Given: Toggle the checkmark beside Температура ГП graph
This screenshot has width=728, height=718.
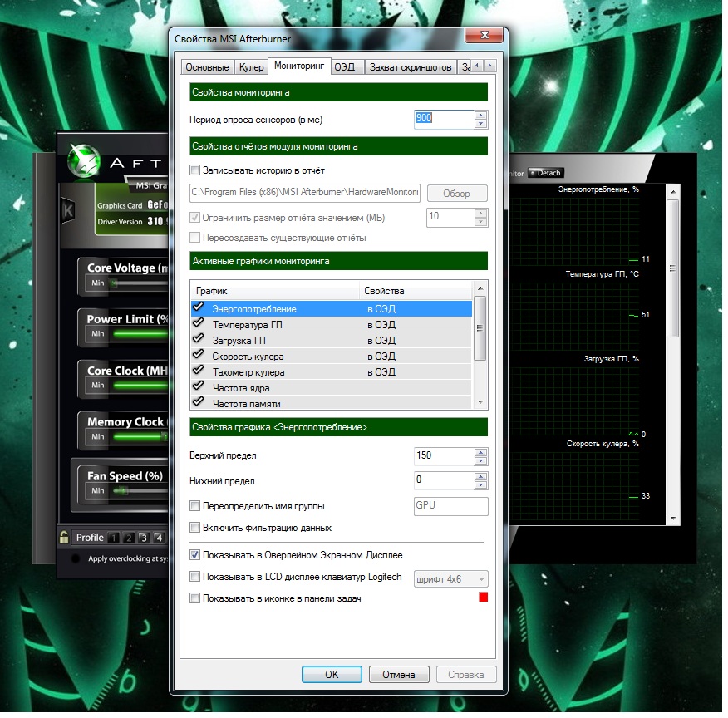Looking at the screenshot, I should coord(198,323).
